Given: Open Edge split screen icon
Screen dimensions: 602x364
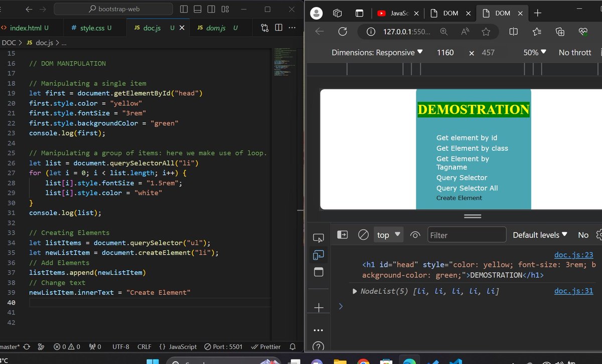Looking at the screenshot, I should point(513,32).
